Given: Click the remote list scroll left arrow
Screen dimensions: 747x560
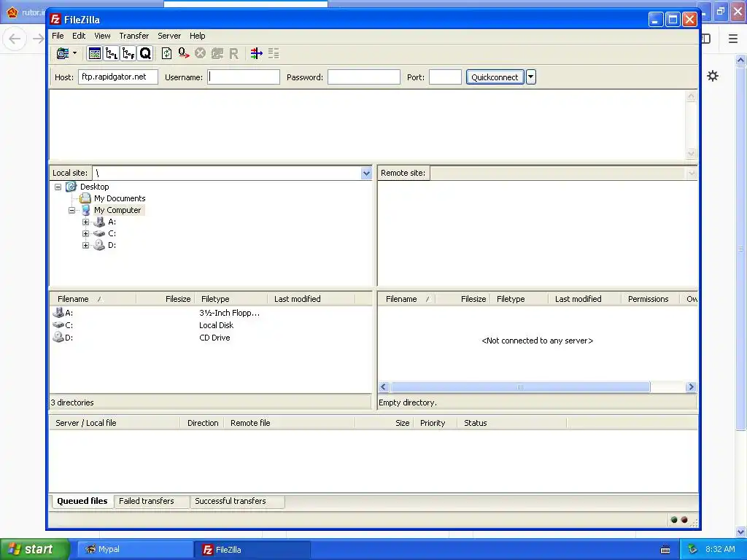Looking at the screenshot, I should [x=384, y=387].
